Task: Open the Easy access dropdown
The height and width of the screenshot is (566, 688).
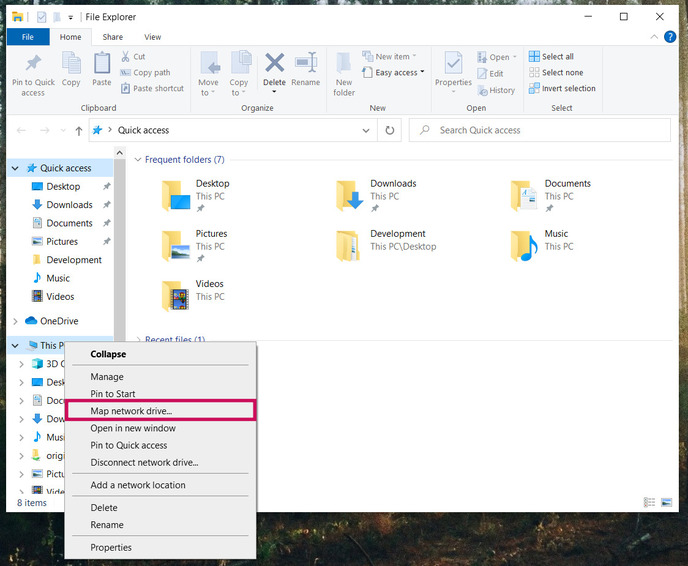Action: tap(394, 72)
